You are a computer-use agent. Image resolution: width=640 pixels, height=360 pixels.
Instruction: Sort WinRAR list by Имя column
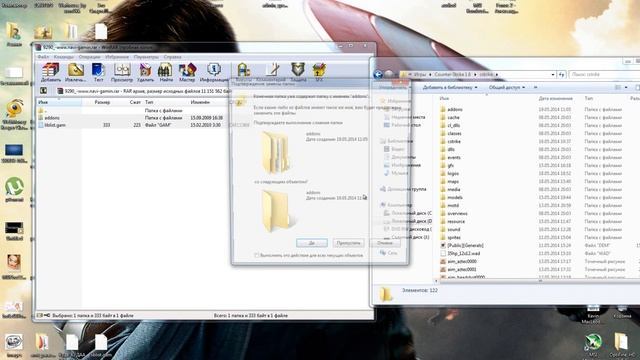(x=59, y=102)
